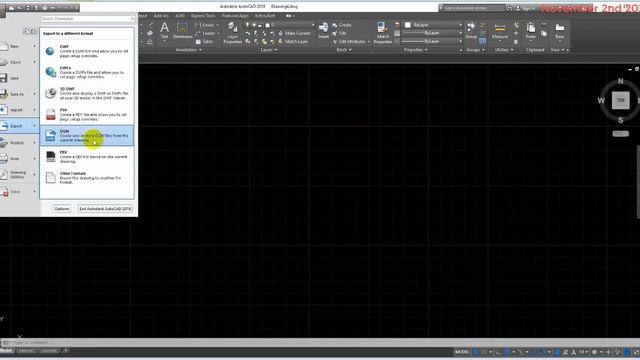Toggle MODEL space status bar button

point(462,352)
